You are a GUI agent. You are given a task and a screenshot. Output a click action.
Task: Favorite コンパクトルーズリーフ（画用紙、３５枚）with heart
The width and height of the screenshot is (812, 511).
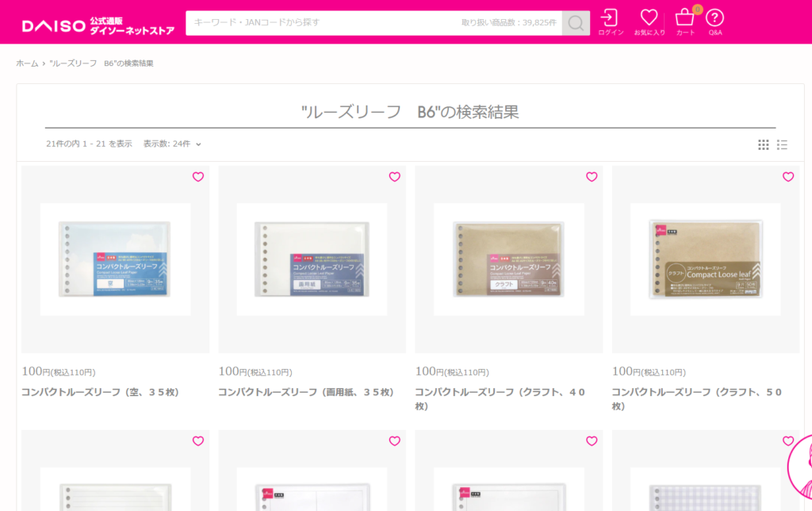(x=395, y=177)
